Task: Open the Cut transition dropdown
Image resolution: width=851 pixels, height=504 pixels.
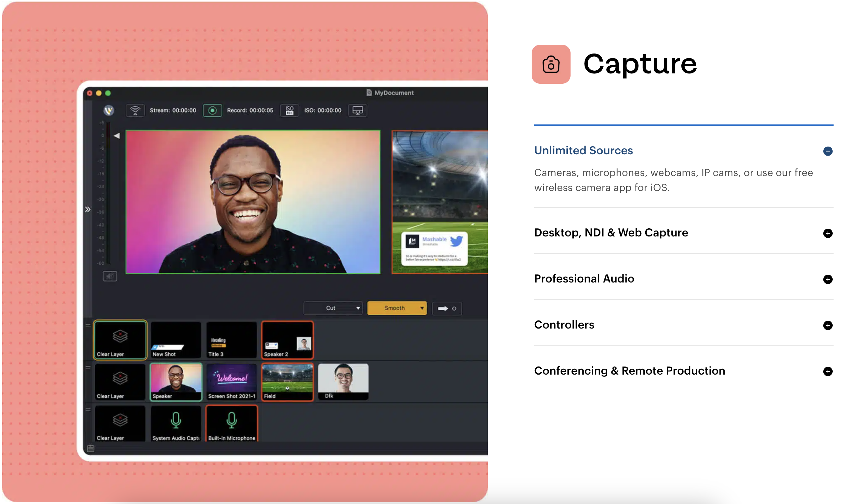Action: 333,308
